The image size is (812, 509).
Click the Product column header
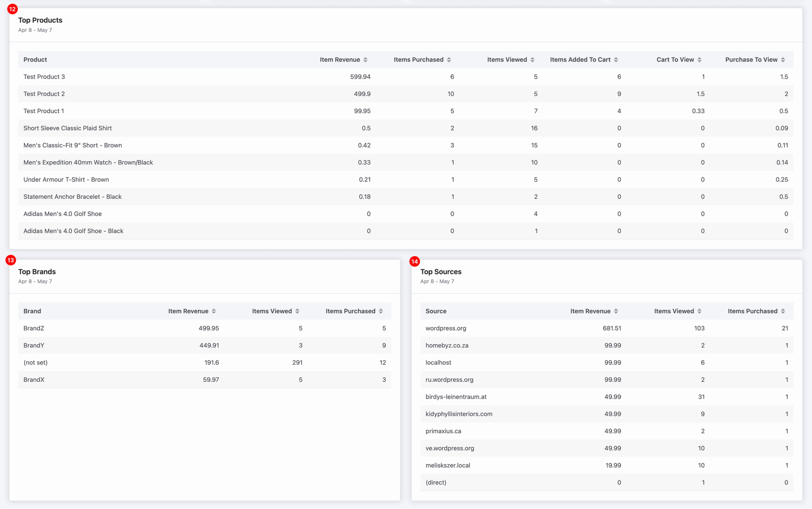coord(35,59)
